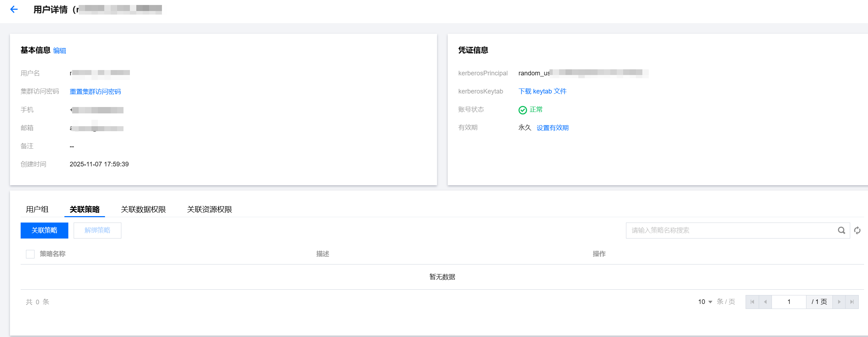The height and width of the screenshot is (337, 868).
Task: Switch to 关联资源权限 tab
Action: [x=210, y=209]
